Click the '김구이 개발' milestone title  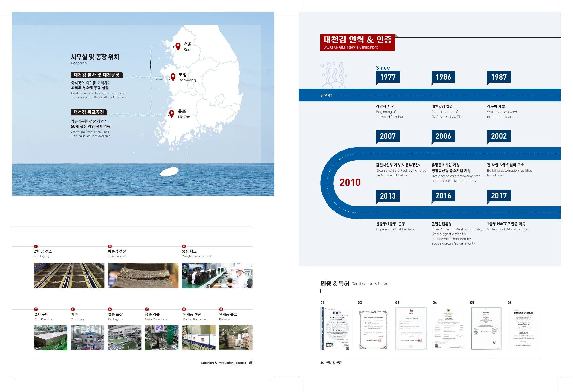pos(496,106)
